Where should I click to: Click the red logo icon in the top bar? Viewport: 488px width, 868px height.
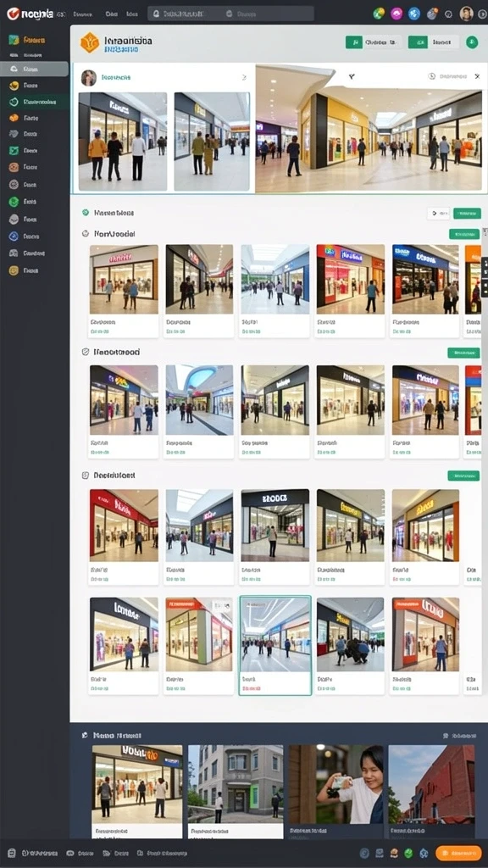(x=14, y=14)
